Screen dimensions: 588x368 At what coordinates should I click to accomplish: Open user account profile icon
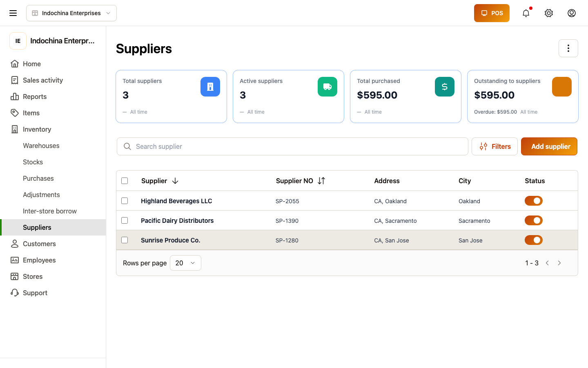pyautogui.click(x=572, y=13)
